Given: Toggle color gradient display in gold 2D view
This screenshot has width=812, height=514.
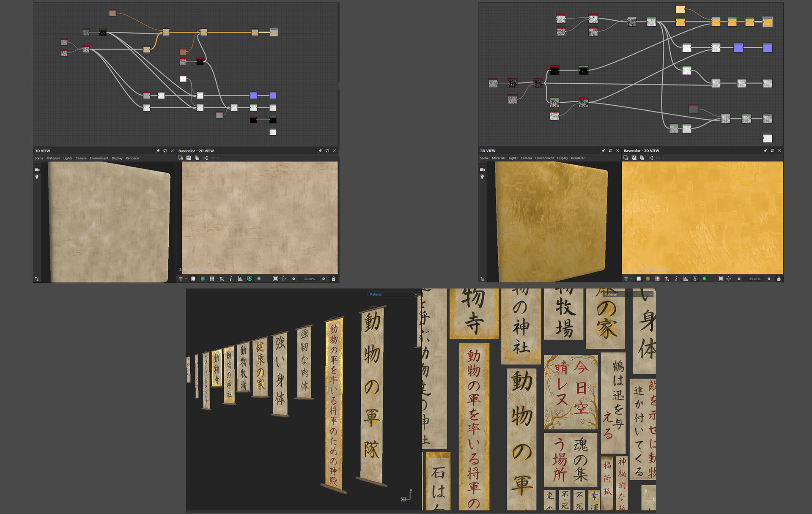Looking at the screenshot, I should coord(648,279).
